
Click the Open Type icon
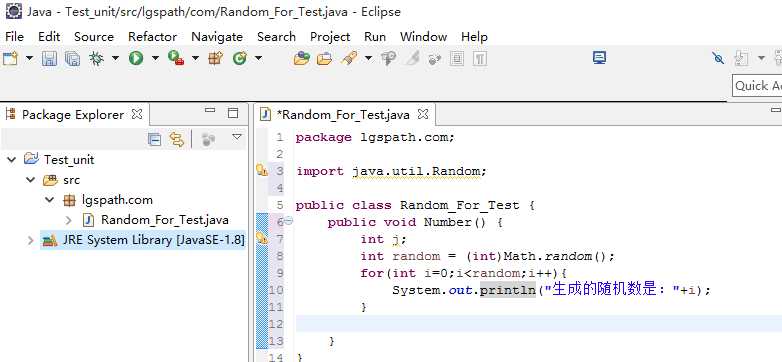(x=301, y=58)
